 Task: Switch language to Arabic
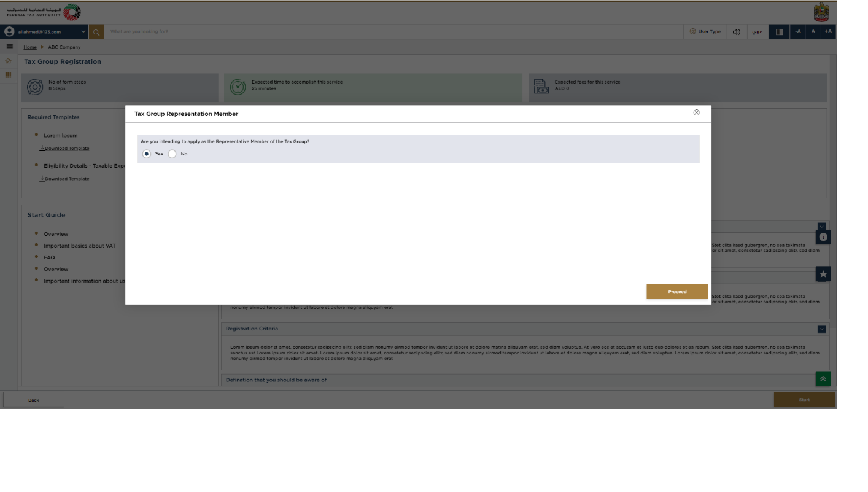758,32
